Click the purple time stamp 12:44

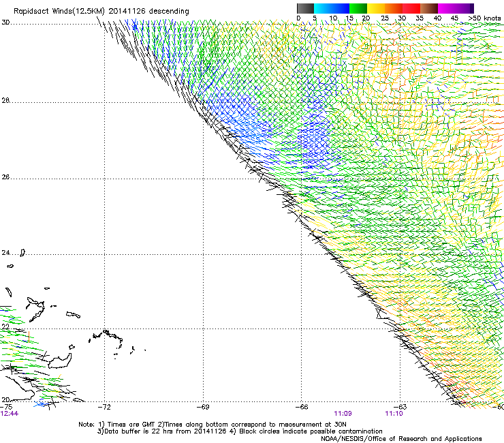tap(10, 414)
